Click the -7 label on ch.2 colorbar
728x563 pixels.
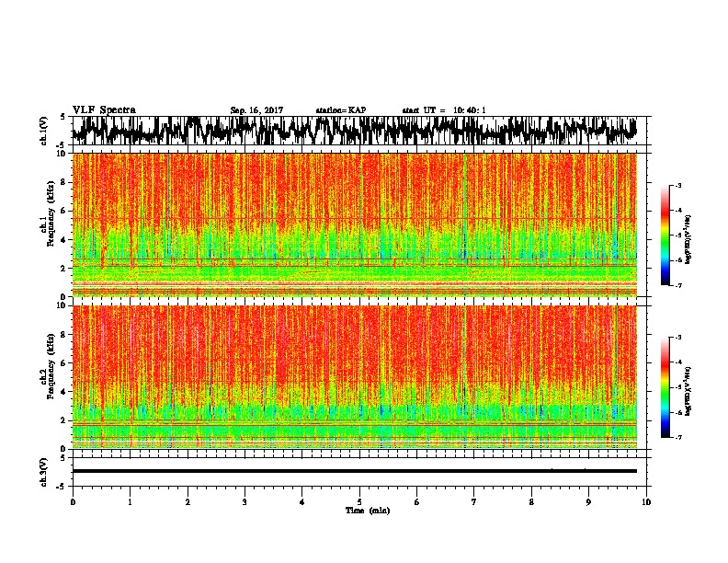677,438
